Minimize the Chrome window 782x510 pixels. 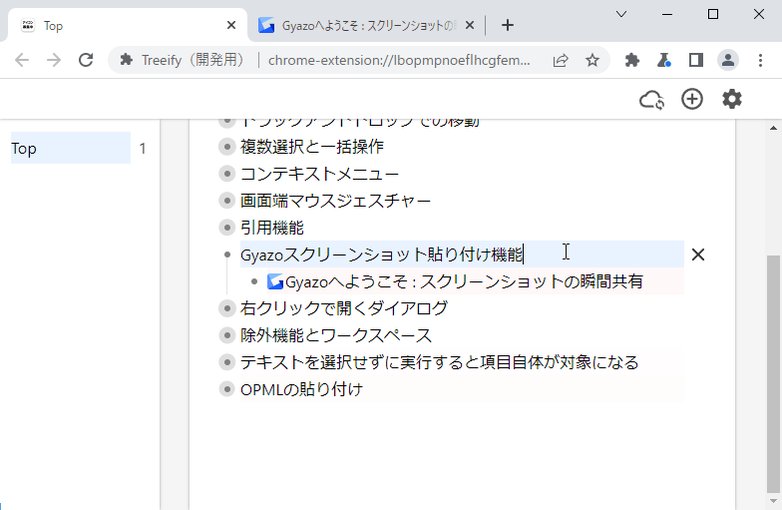tap(667, 14)
